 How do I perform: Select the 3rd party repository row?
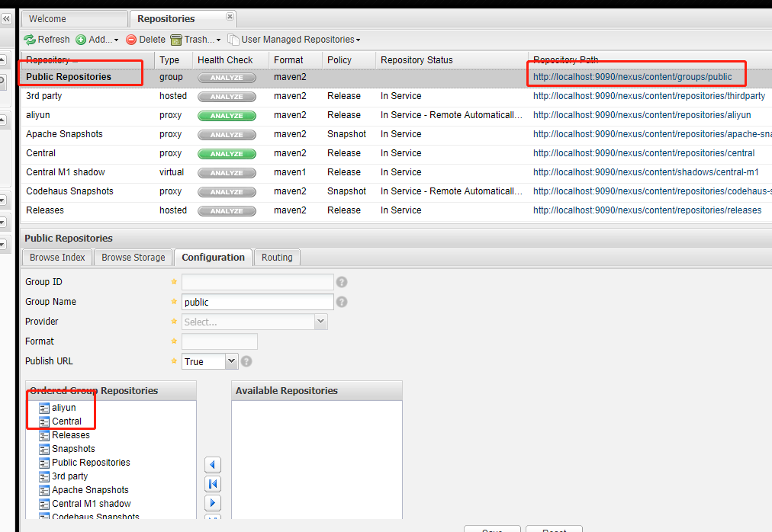point(397,96)
